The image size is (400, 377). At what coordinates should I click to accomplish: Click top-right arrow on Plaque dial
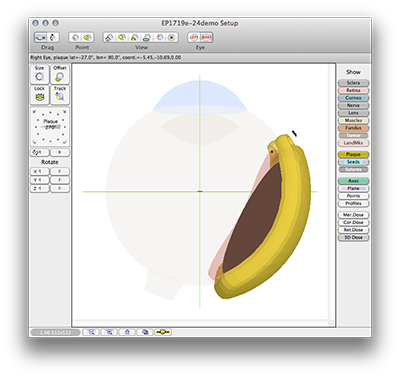tap(65, 111)
